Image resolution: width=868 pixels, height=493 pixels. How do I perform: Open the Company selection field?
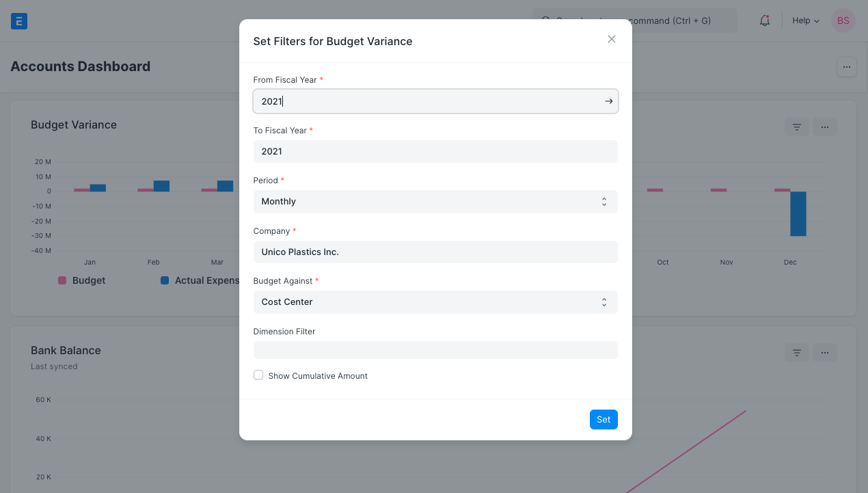[x=435, y=252]
